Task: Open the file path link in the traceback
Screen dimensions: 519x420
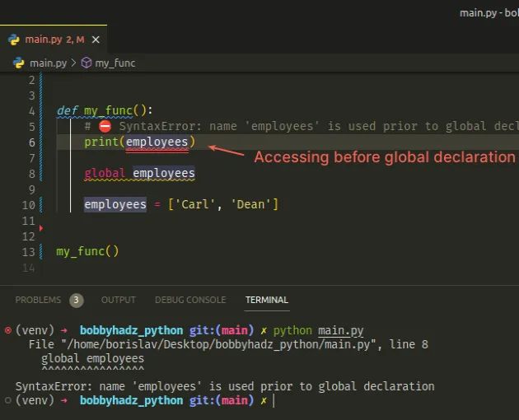Action: (x=221, y=344)
